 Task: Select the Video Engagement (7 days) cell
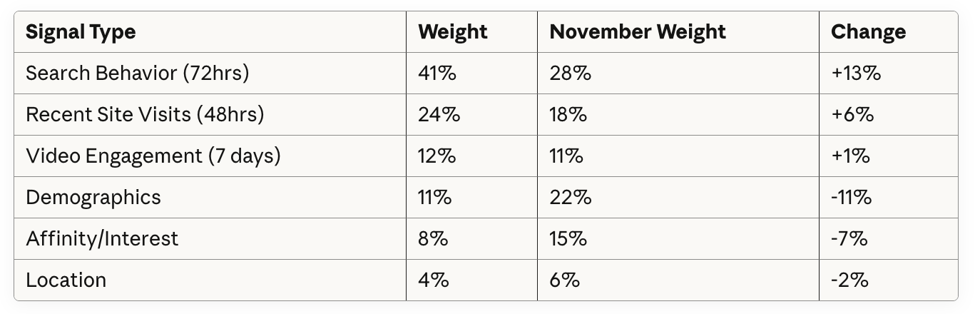pyautogui.click(x=153, y=156)
